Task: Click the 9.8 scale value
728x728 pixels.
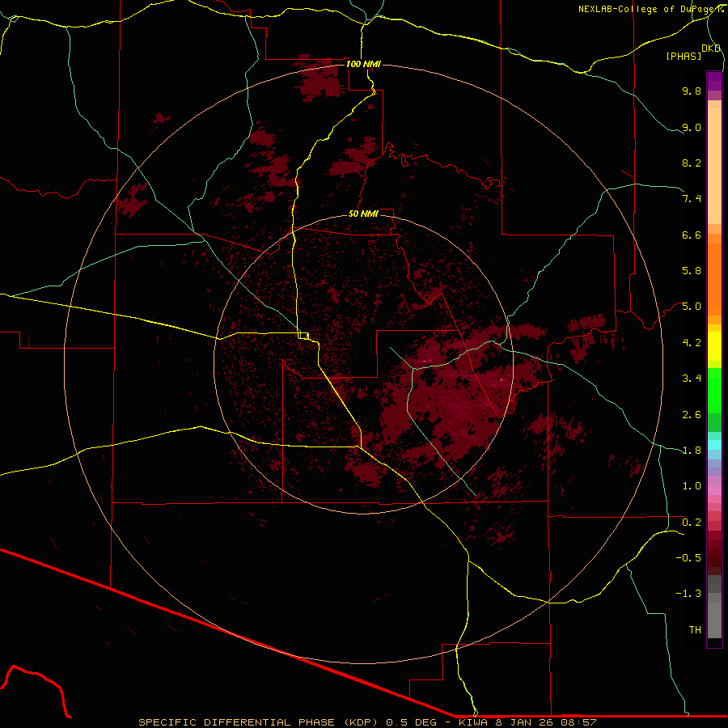Action: coord(692,91)
